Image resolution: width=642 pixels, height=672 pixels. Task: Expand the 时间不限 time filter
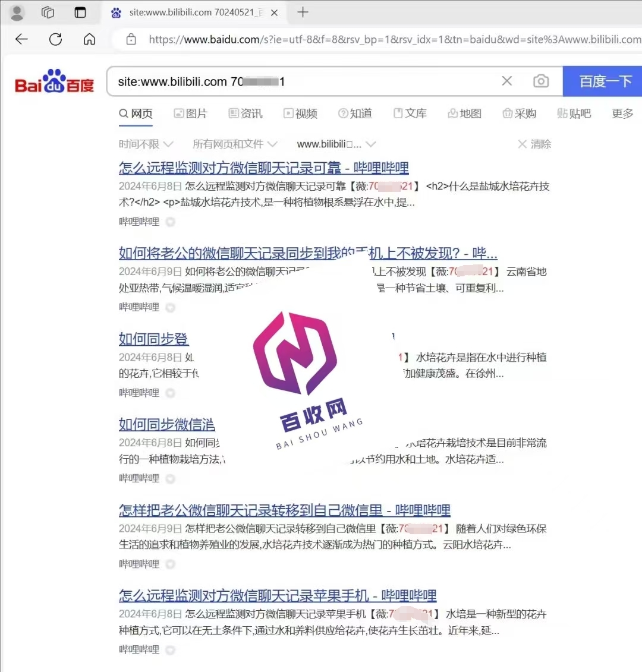click(x=146, y=144)
